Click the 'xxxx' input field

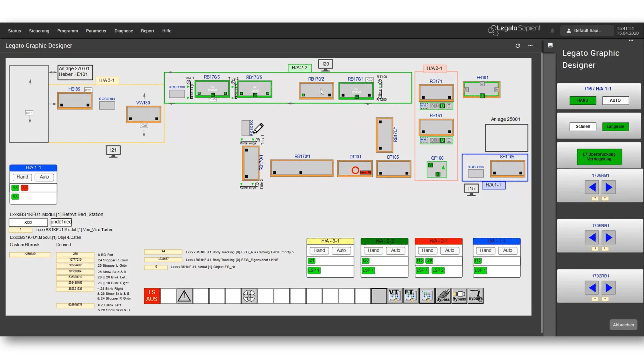coord(28,222)
